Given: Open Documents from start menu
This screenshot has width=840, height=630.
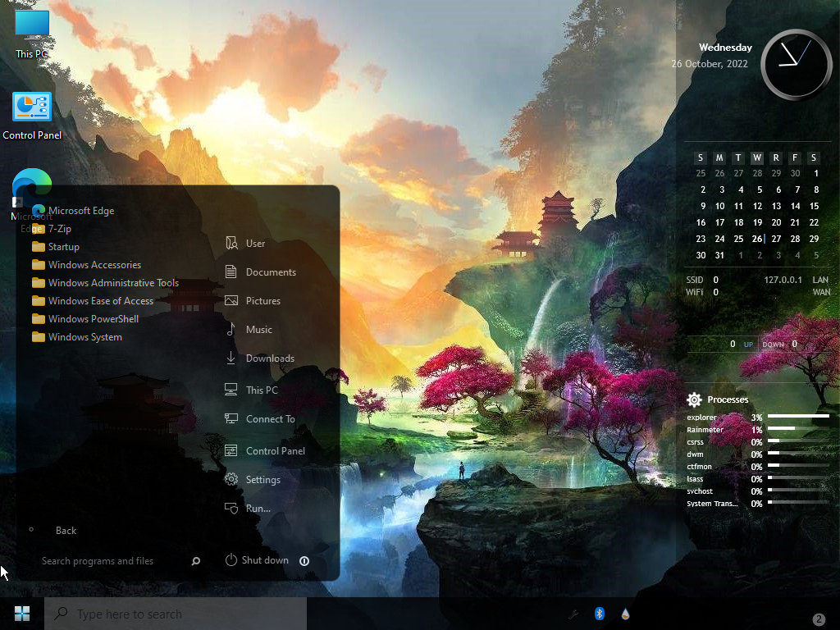Looking at the screenshot, I should (260, 272).
